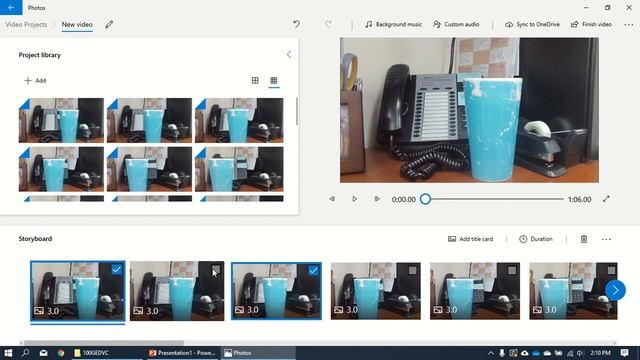The width and height of the screenshot is (640, 360).
Task: Select the last library photo in second row
Action: [x=239, y=169]
